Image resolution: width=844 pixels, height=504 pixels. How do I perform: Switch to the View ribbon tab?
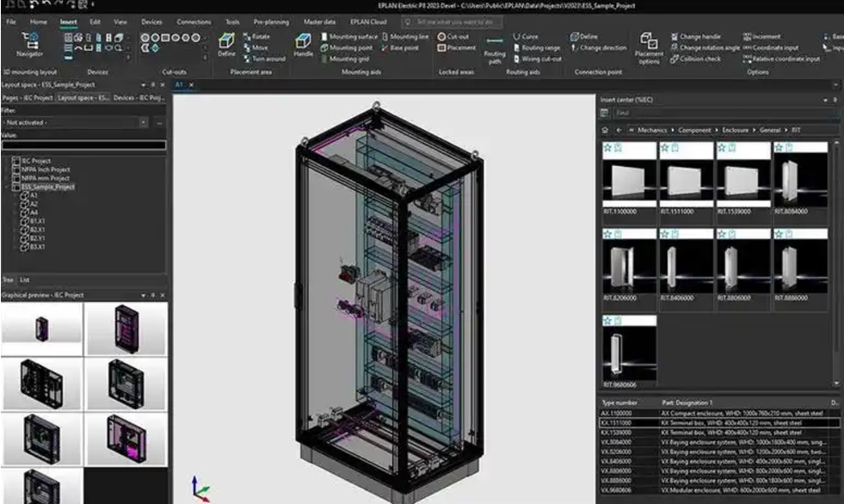[120, 22]
